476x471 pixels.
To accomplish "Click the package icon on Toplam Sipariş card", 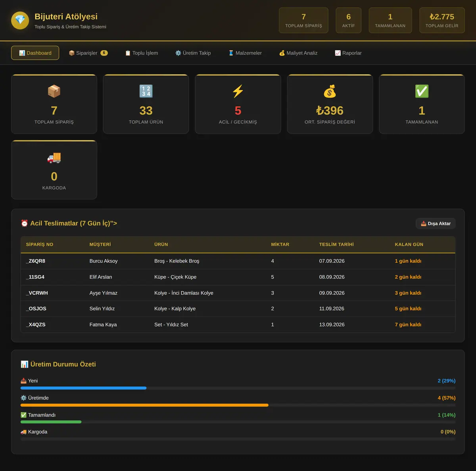I will 54,91.
